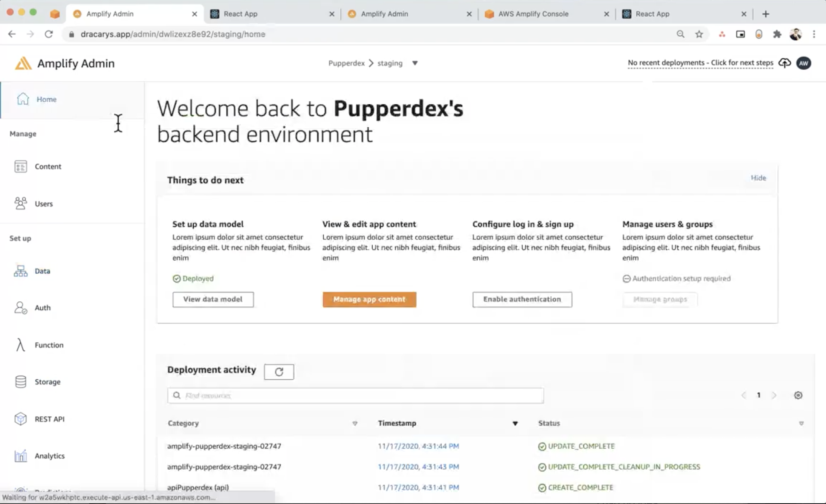Viewport: 826px width, 504px height.
Task: Open the browser extensions puzzle icon
Action: coord(777,34)
